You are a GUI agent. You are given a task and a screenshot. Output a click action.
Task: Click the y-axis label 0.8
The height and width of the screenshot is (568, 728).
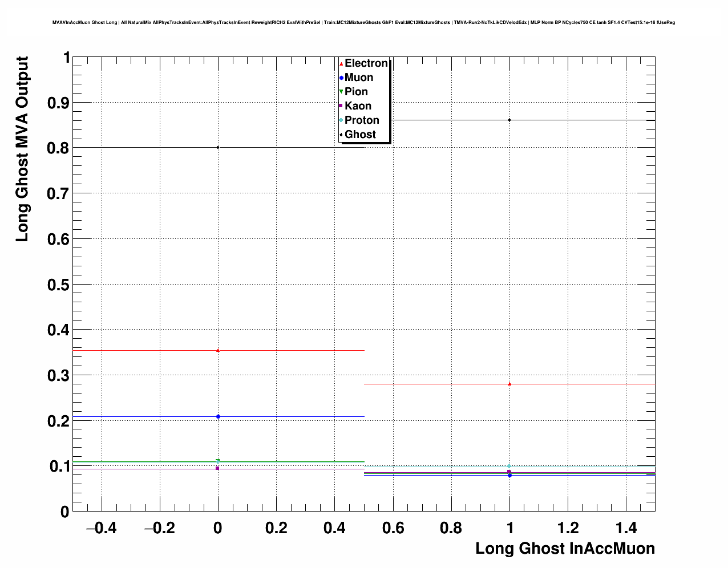tap(58, 148)
